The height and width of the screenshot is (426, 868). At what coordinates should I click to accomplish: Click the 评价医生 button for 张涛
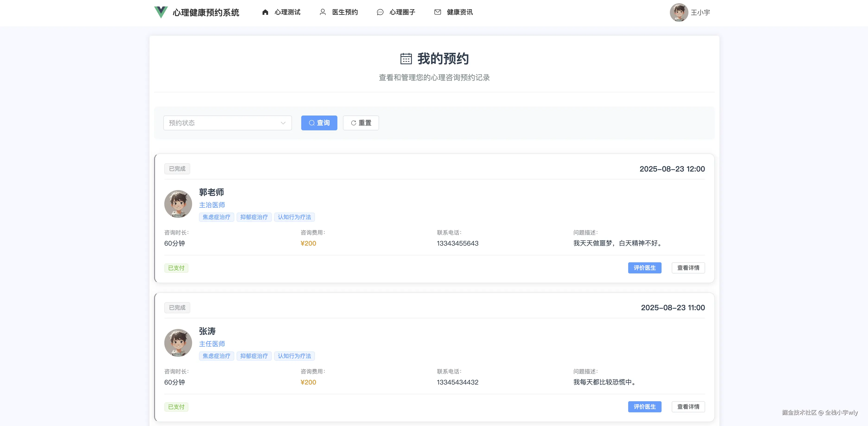coord(645,407)
